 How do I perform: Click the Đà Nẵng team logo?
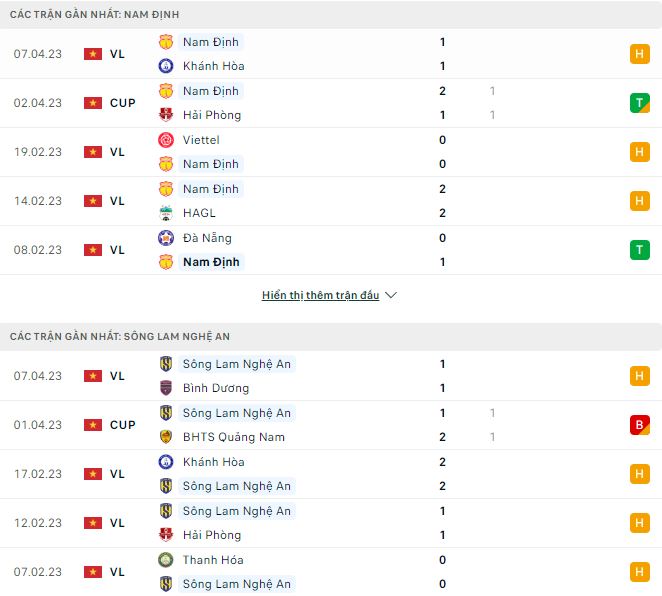[166, 238]
